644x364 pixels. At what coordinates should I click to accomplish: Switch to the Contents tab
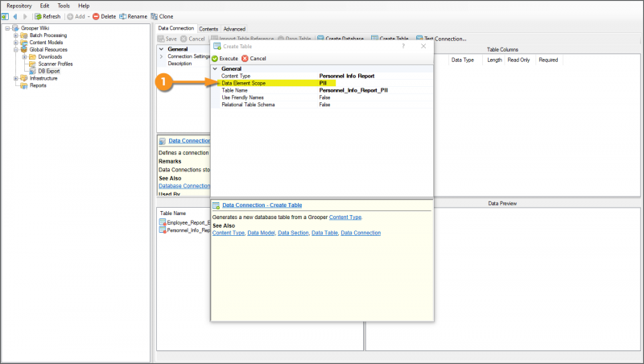(x=208, y=29)
